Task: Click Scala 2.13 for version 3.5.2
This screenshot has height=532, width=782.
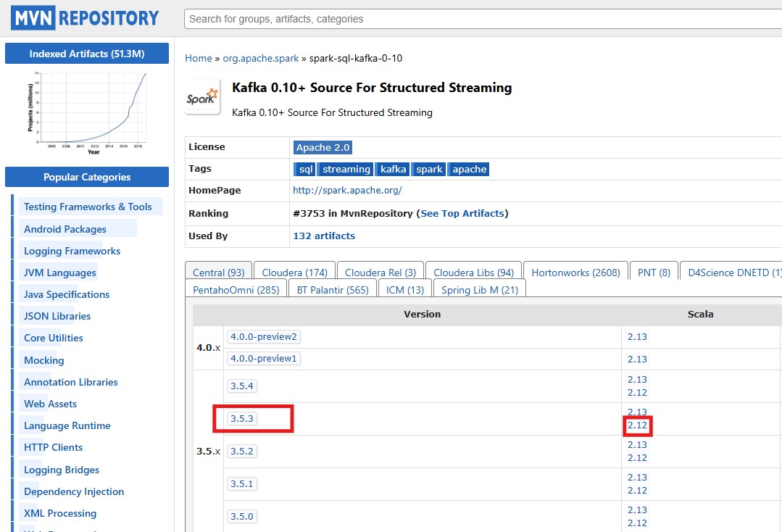Action: [x=637, y=445]
